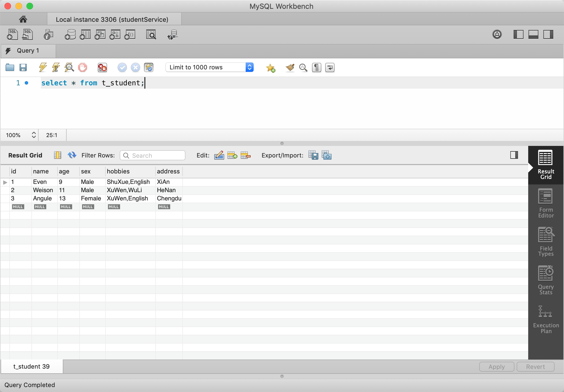Sort by the name column header
Image resolution: width=564 pixels, height=392 pixels.
tap(44, 171)
